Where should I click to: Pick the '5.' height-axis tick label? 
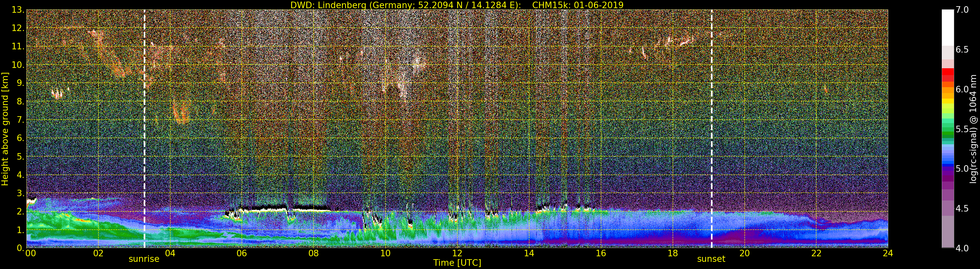(x=20, y=156)
